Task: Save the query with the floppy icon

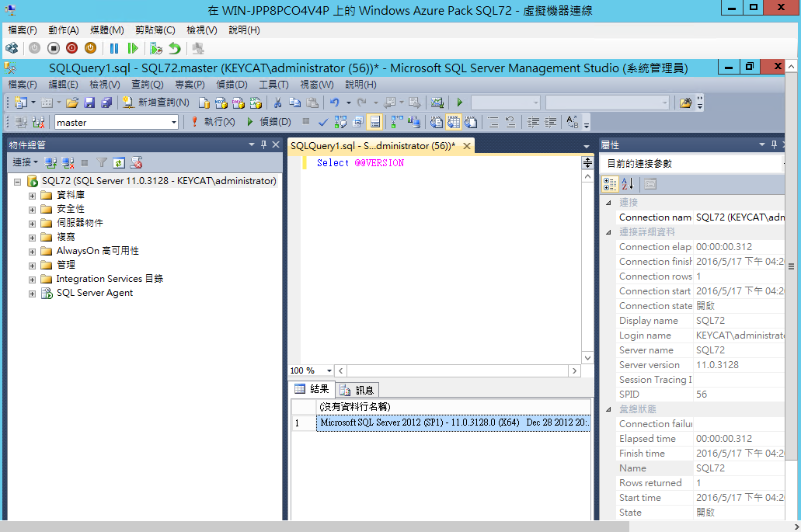Action: pos(89,103)
